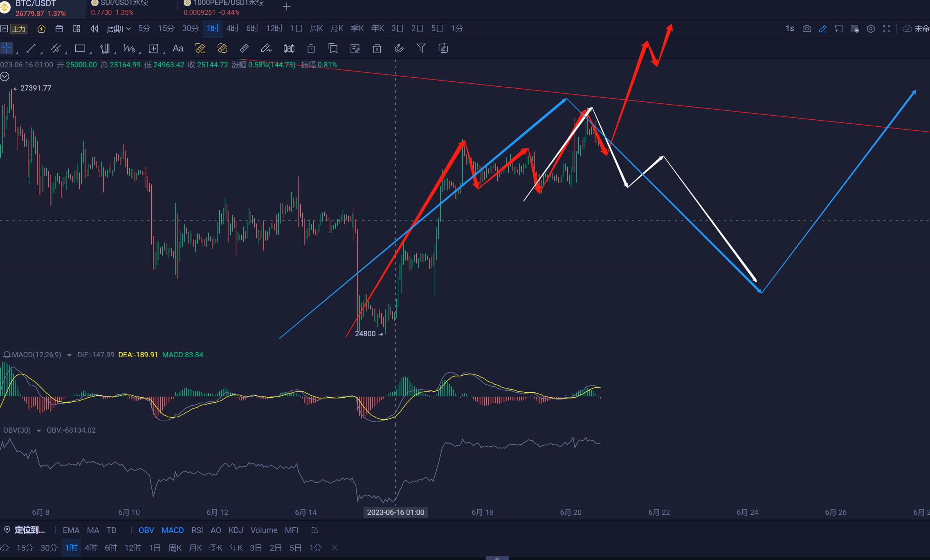Click the calendar date picker icon

click(x=59, y=29)
